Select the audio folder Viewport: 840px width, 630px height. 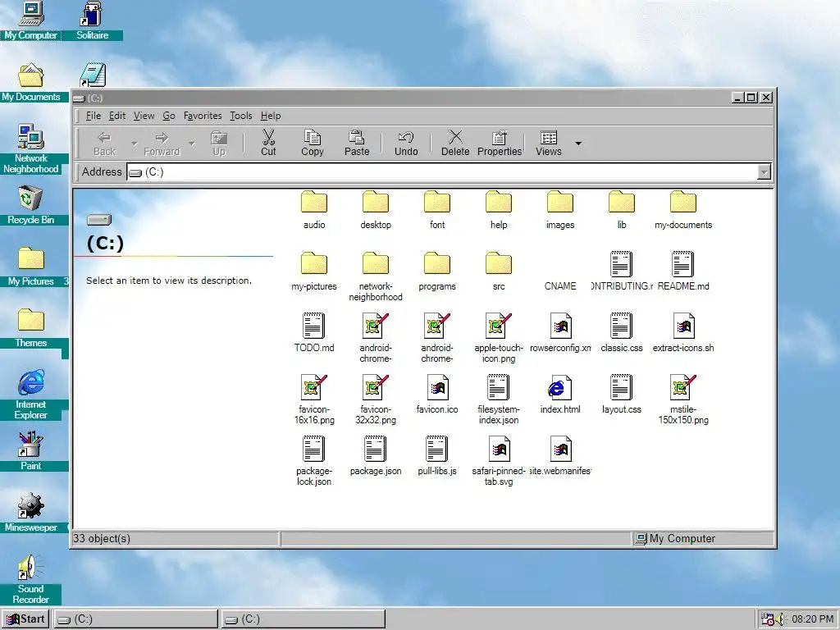pyautogui.click(x=314, y=210)
